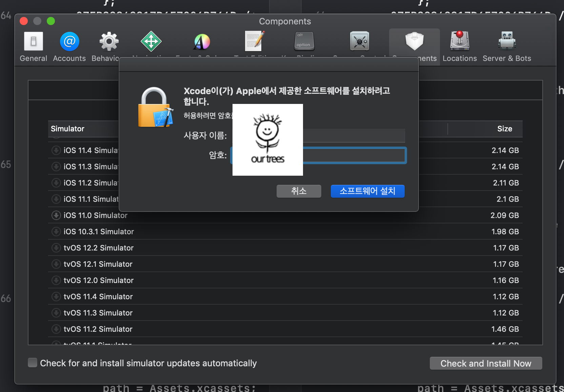Open the Server & Bots preferences pane
564x392 pixels.
click(x=507, y=47)
